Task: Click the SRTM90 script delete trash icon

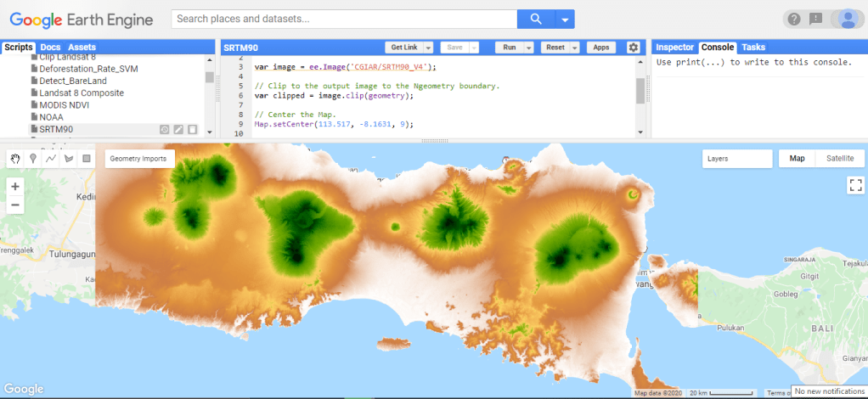Action: click(193, 130)
